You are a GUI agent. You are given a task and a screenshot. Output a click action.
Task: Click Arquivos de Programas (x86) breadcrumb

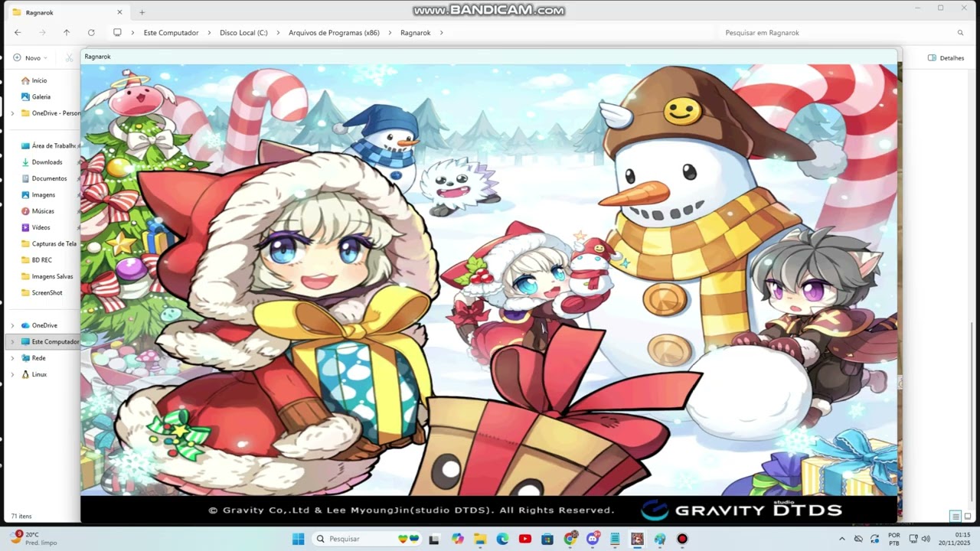334,33
